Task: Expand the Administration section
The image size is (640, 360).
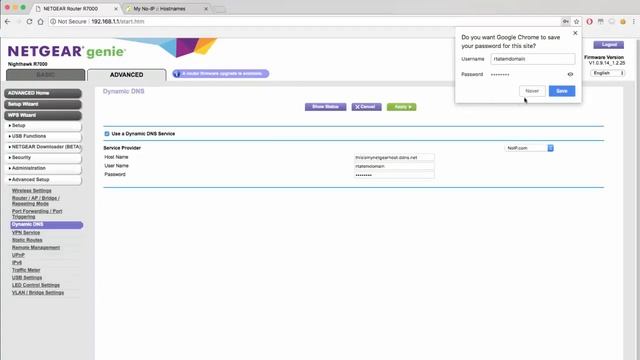Action: tap(42, 168)
